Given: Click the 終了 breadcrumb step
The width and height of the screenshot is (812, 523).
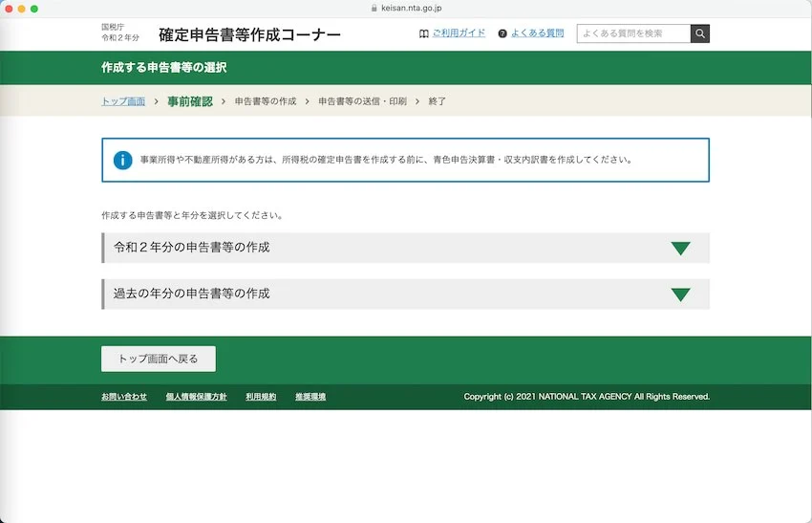Looking at the screenshot, I should pyautogui.click(x=438, y=101).
